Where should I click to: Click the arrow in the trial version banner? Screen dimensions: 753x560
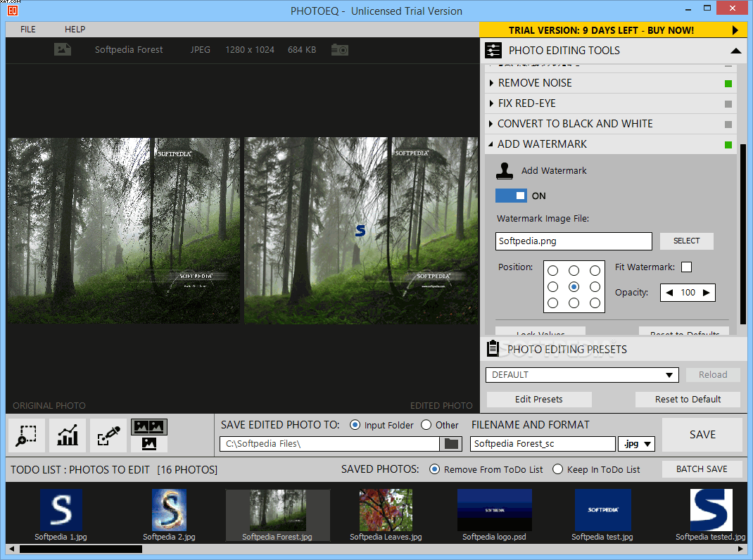tap(735, 30)
